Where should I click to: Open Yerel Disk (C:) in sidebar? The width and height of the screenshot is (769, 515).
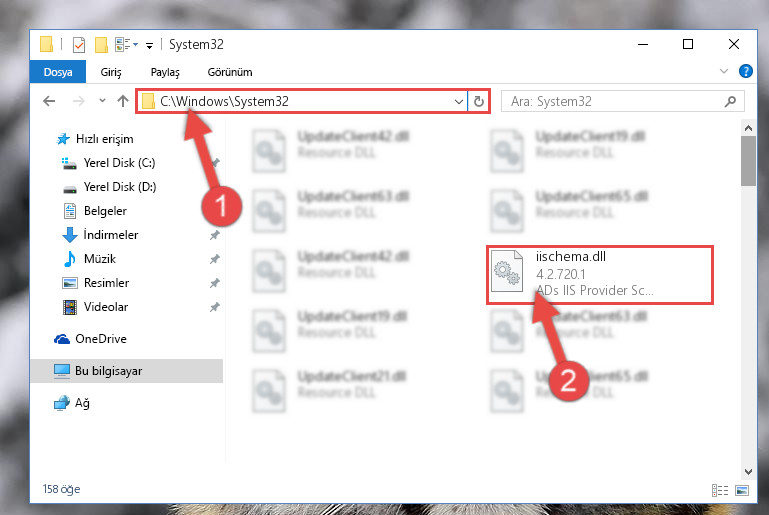tap(119, 163)
